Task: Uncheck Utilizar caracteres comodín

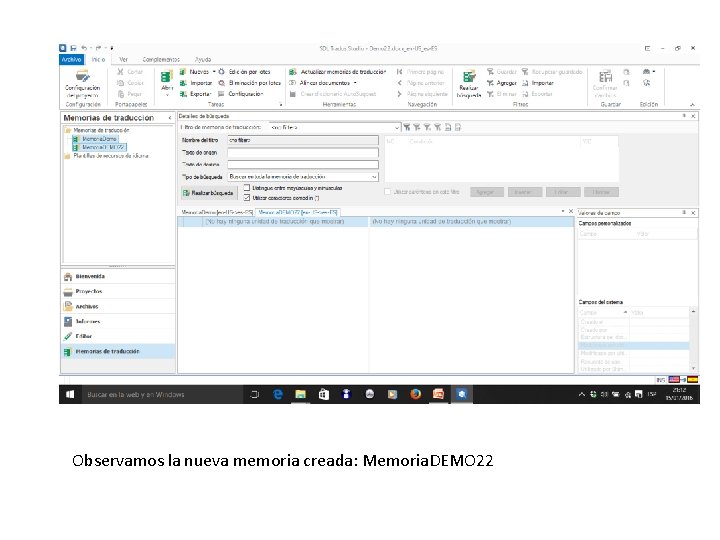Action: [x=247, y=198]
